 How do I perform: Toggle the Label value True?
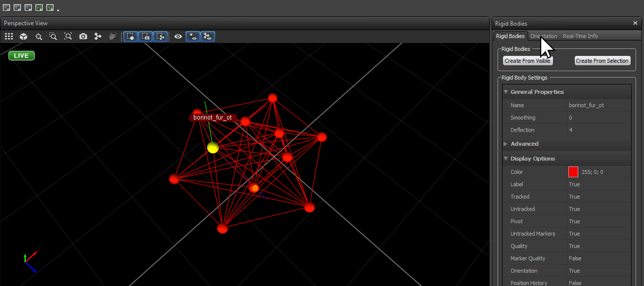click(x=599, y=184)
